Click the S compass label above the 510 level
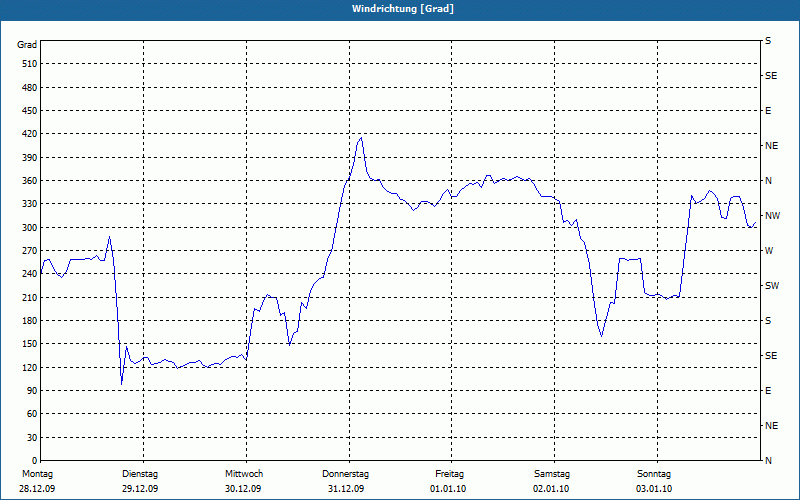The height and width of the screenshot is (500, 800). (768, 41)
